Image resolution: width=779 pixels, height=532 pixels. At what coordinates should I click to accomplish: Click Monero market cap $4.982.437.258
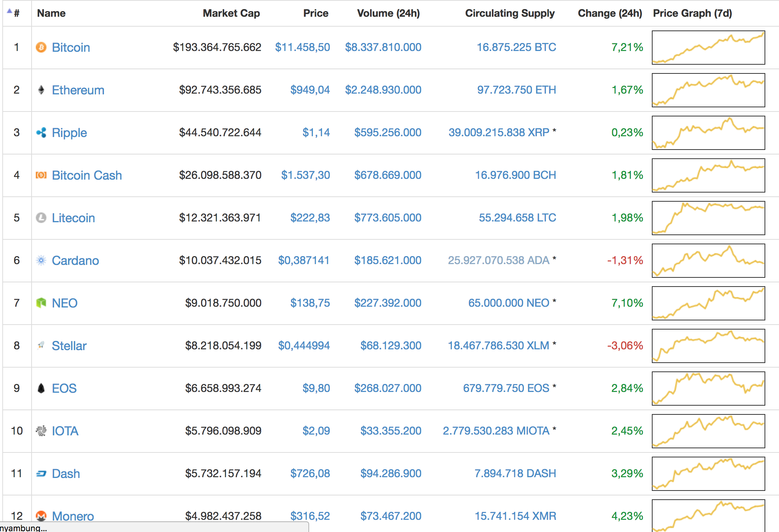coord(223,516)
